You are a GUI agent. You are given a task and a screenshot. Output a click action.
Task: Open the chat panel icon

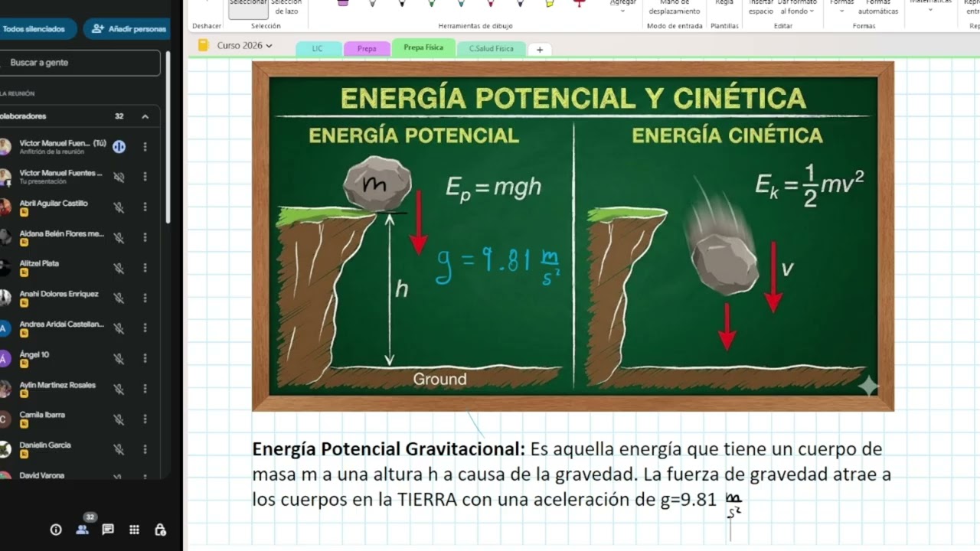click(108, 530)
